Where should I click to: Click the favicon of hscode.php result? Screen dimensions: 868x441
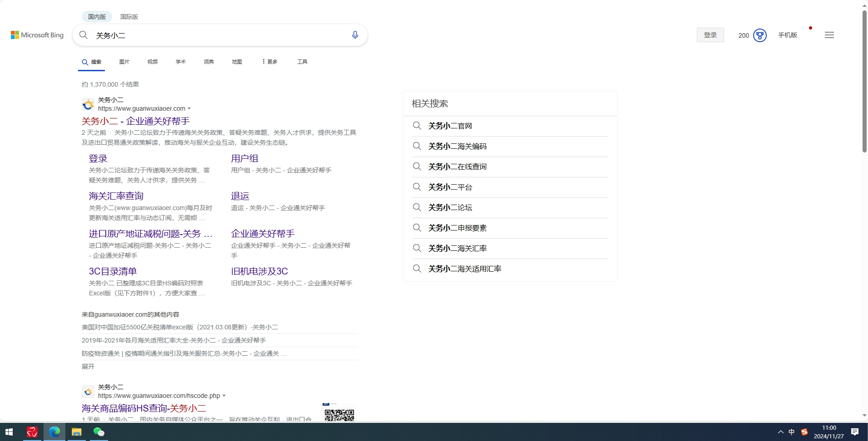[x=88, y=392]
